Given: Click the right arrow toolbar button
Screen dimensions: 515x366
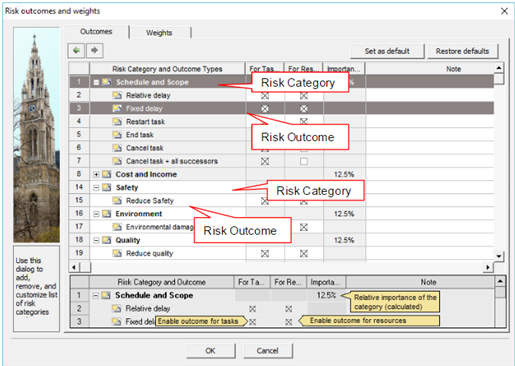Looking at the screenshot, I should [x=95, y=51].
